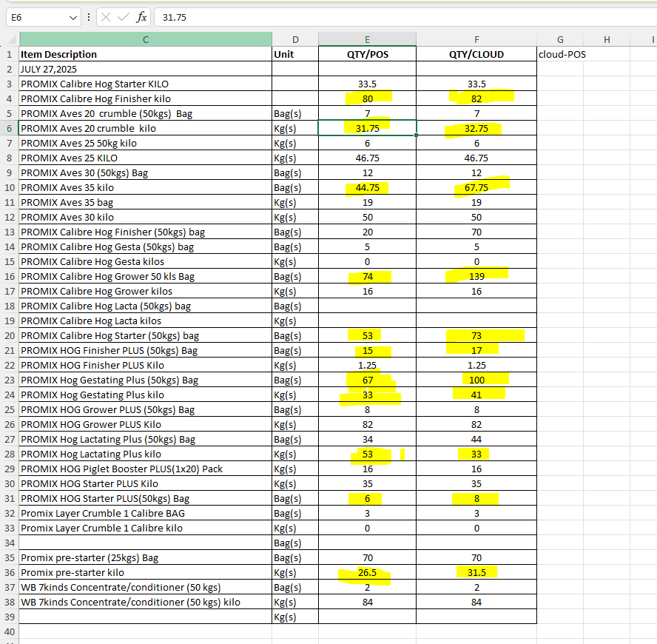Screen dimensions: 657x644
Task: Select row 16 header
Action: pyautogui.click(x=10, y=276)
